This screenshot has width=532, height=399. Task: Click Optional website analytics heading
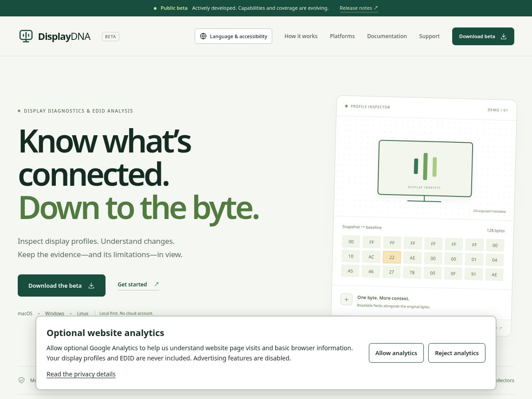106,333
